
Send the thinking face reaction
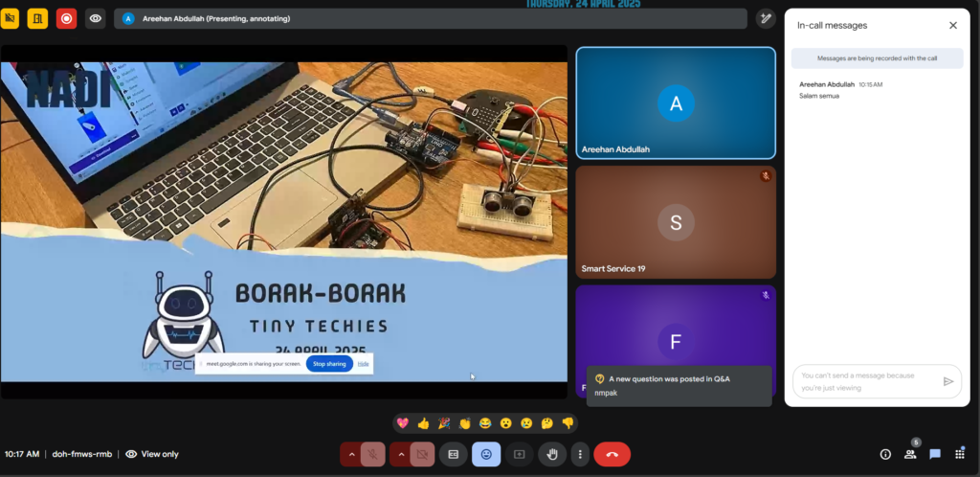coord(546,423)
